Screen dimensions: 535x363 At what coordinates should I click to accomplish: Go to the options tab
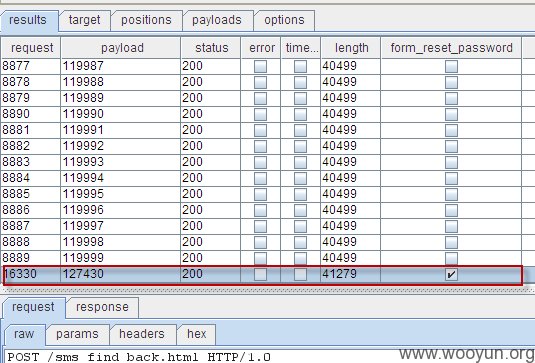tap(284, 20)
